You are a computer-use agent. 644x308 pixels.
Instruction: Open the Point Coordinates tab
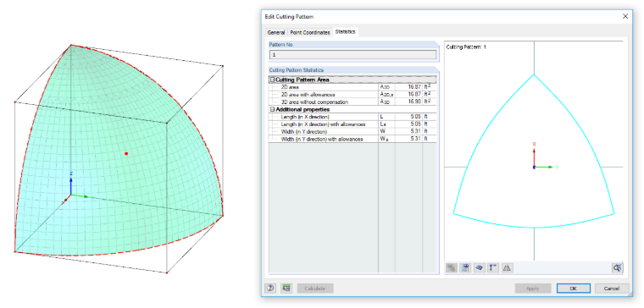click(x=310, y=32)
